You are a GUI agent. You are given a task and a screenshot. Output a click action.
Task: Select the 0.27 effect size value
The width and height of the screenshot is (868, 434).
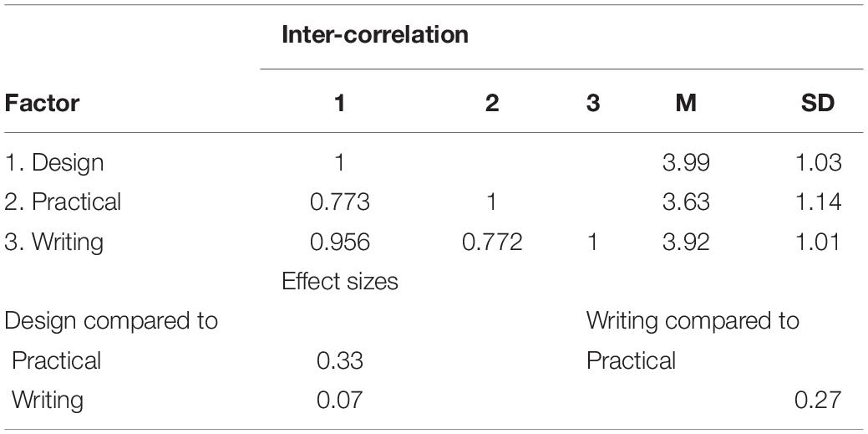[818, 401]
